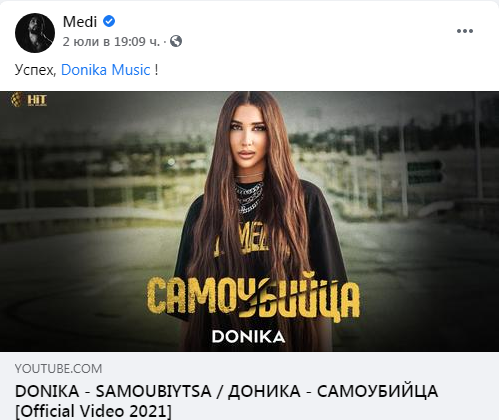Viewport: 499px width, 420px height.
Task: Click the Успех post text
Action: click(x=35, y=70)
